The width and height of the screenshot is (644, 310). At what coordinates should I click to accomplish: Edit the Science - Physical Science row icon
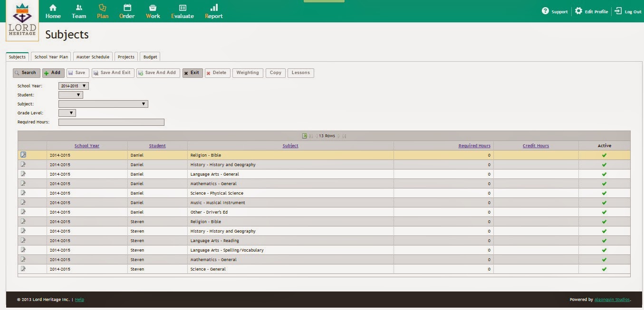[23, 193]
